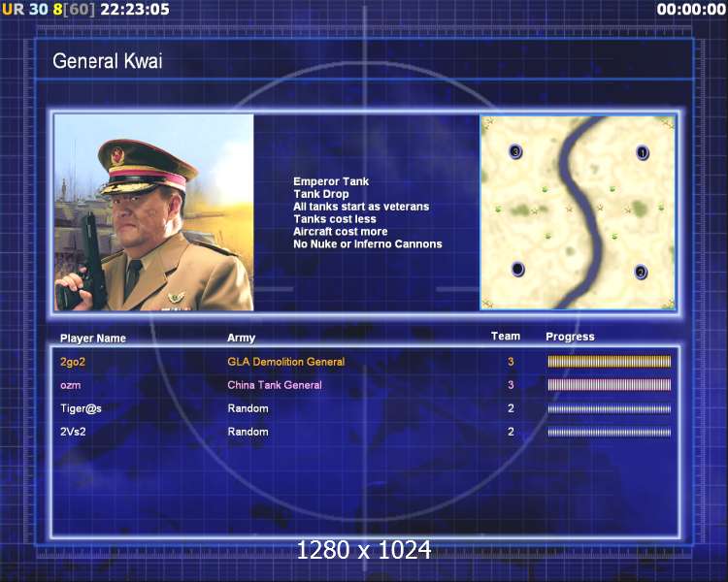Click GLA Demolition General army entry
The height and width of the screenshot is (582, 728).
tap(286, 362)
